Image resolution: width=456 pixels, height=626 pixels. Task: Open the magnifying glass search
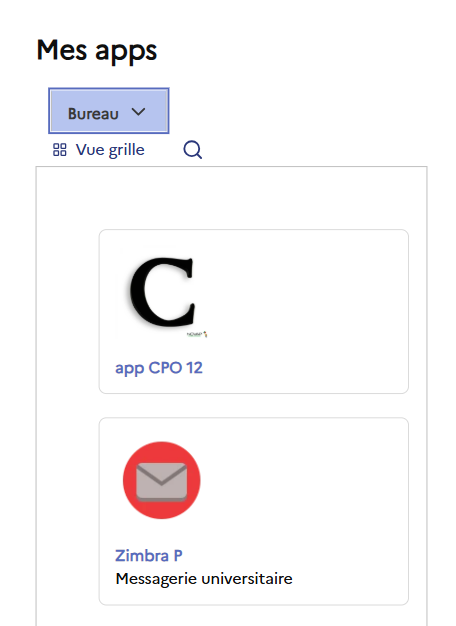[x=192, y=150]
